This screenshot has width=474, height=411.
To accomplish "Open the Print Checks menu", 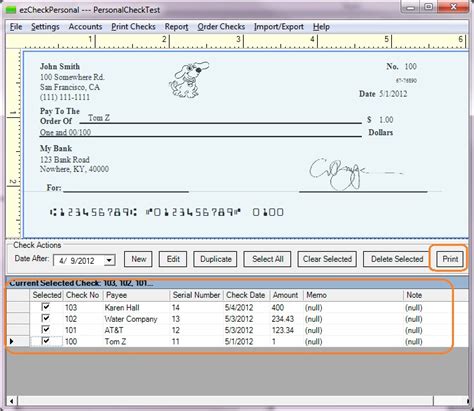I will tap(133, 27).
